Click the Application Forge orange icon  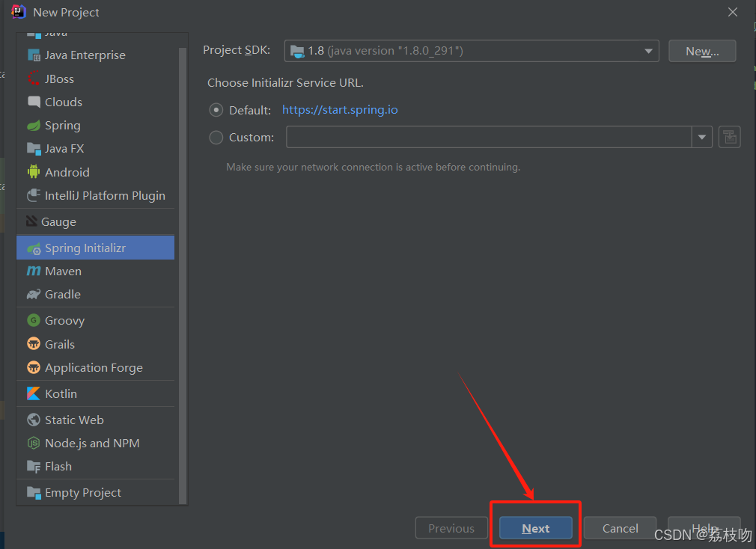(34, 367)
